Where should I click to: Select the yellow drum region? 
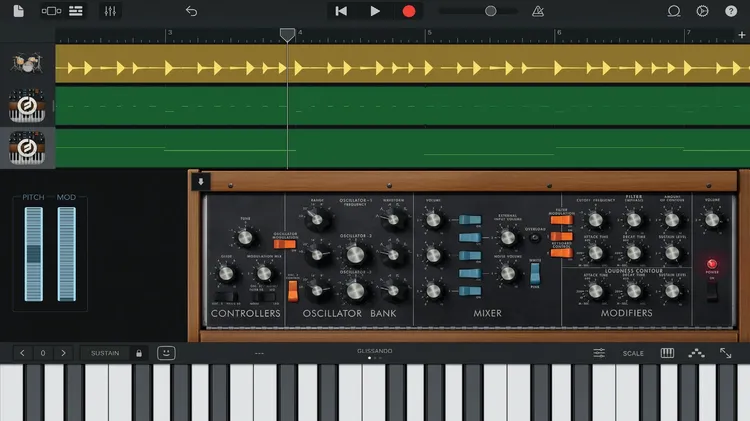(402, 64)
